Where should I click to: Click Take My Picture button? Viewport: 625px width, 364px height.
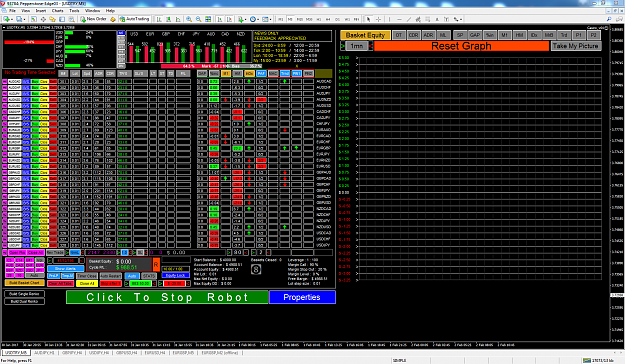[x=576, y=46]
